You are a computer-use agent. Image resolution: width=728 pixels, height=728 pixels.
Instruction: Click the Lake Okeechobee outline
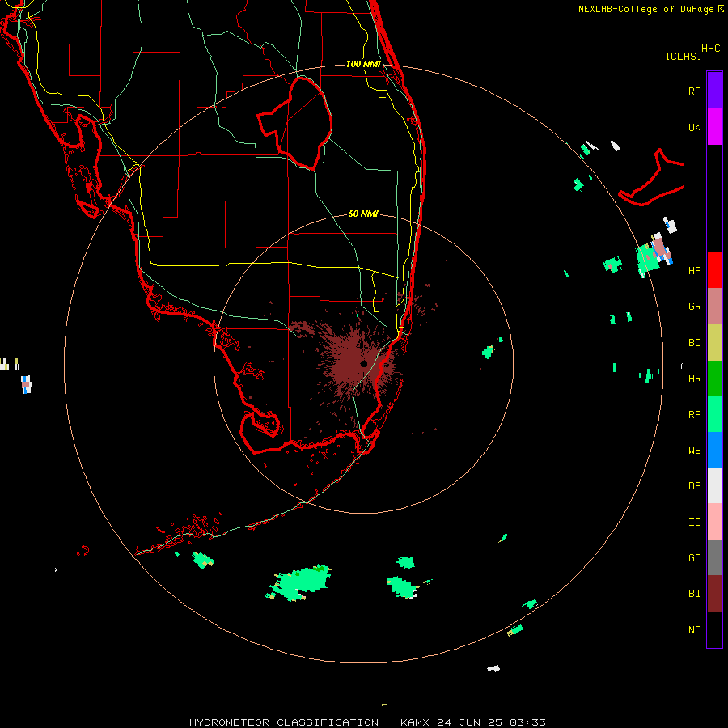[296, 123]
